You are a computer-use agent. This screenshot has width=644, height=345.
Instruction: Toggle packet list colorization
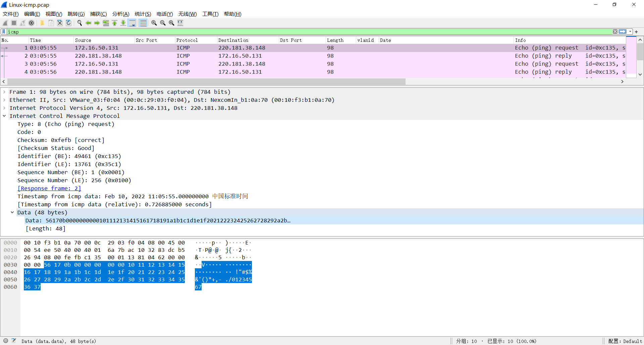(x=143, y=23)
